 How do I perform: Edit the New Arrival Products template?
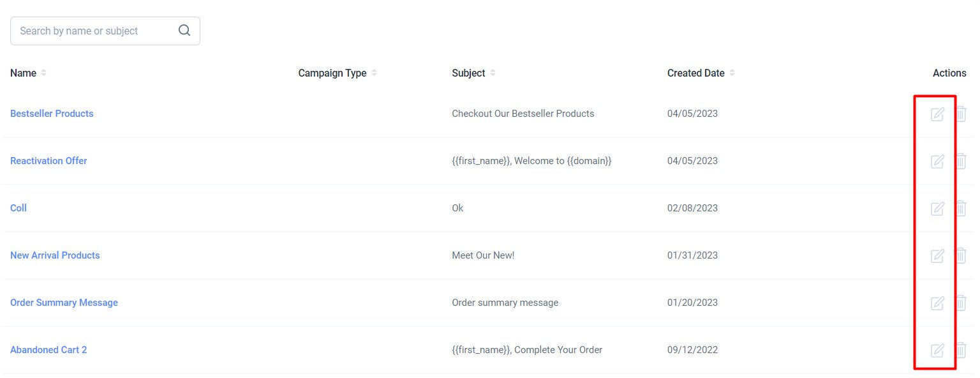pyautogui.click(x=937, y=255)
